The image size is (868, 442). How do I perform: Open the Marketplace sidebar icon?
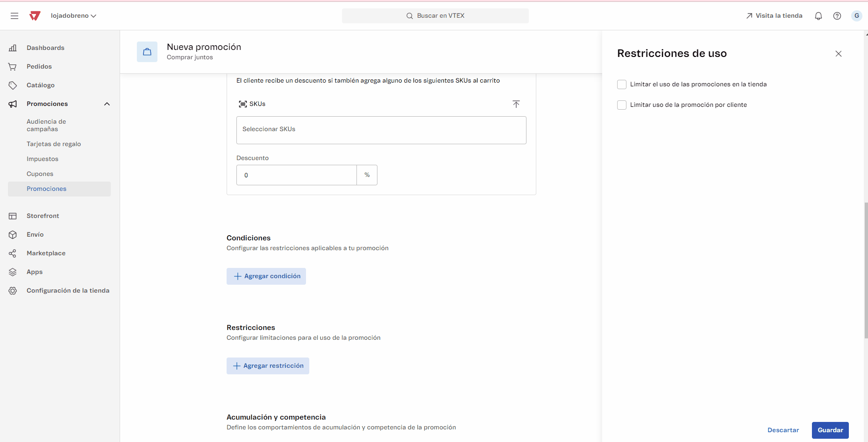click(13, 253)
